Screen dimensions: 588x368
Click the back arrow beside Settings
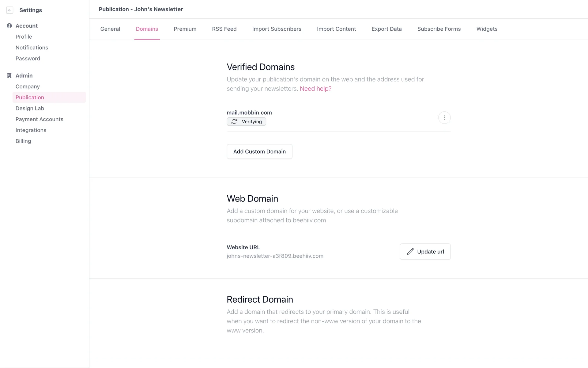coord(10,10)
